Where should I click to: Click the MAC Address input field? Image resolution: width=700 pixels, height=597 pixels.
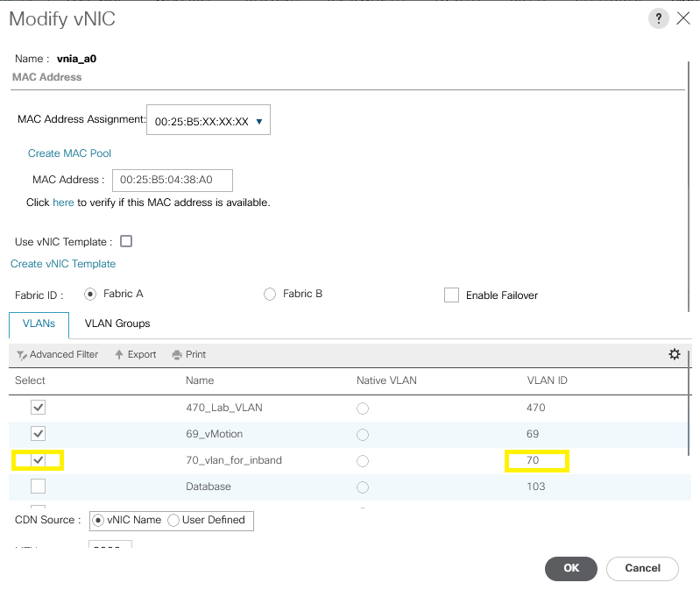(173, 180)
